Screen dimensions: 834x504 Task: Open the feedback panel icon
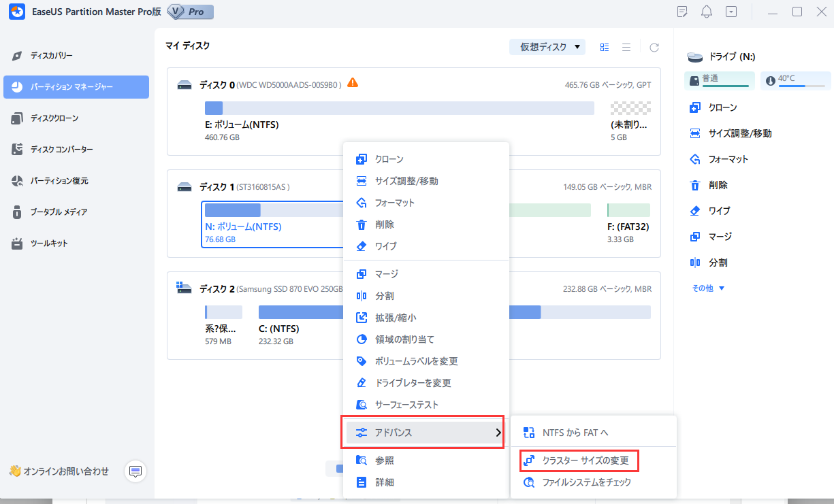tap(681, 12)
